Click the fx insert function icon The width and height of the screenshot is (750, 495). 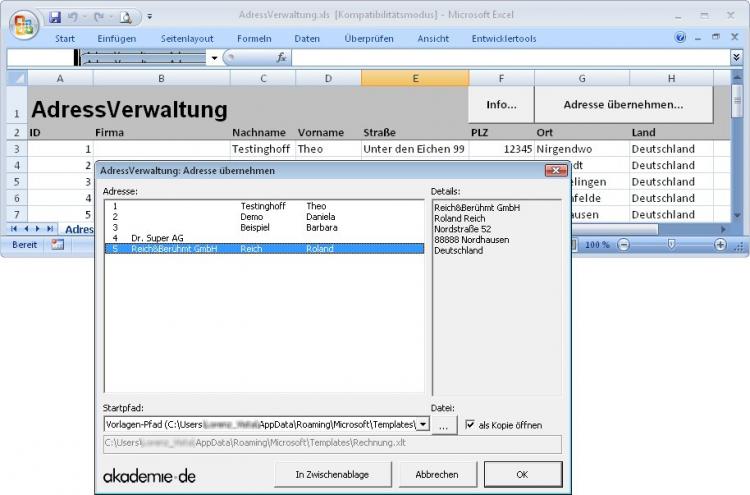(282, 58)
